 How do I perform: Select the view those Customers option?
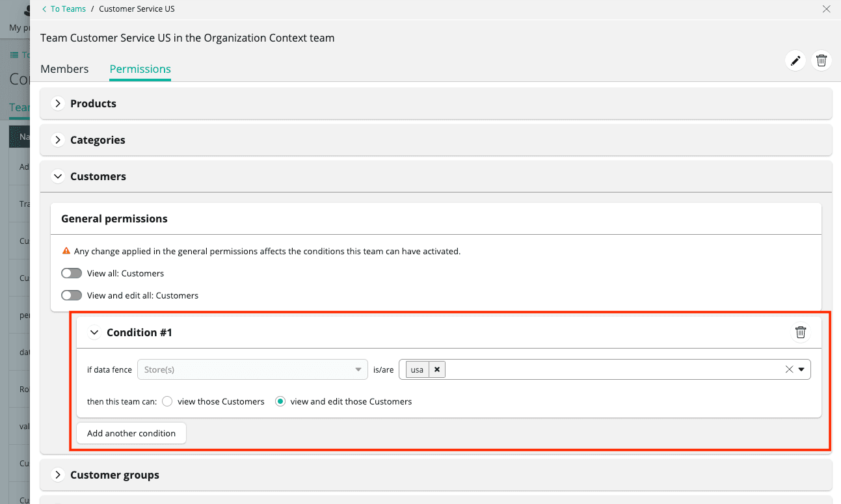pos(167,401)
